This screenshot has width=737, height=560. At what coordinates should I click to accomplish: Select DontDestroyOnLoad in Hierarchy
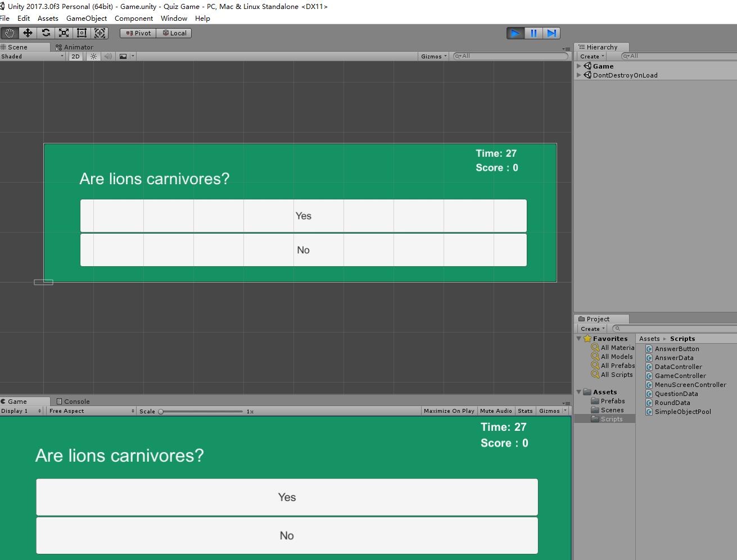coord(625,75)
